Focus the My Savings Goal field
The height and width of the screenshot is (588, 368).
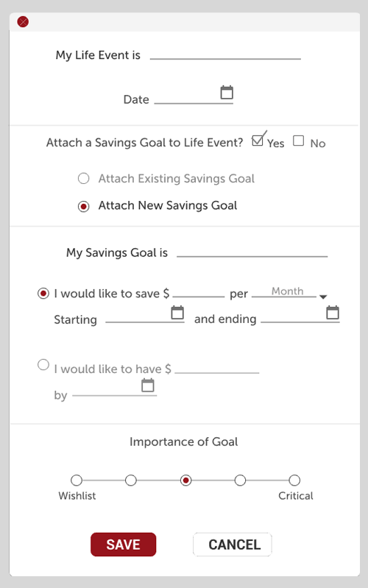click(x=252, y=252)
